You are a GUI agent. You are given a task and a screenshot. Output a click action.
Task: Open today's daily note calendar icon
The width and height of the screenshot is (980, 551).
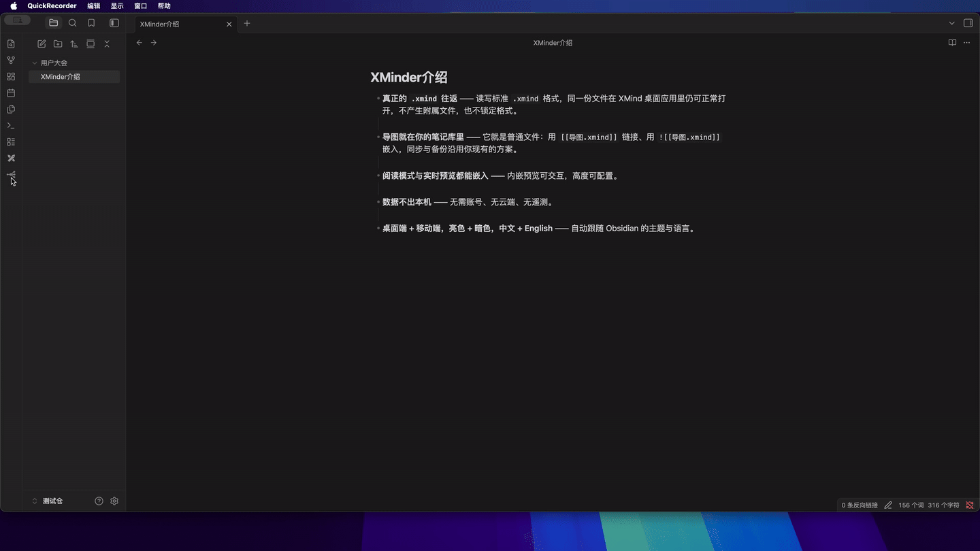pos(11,93)
